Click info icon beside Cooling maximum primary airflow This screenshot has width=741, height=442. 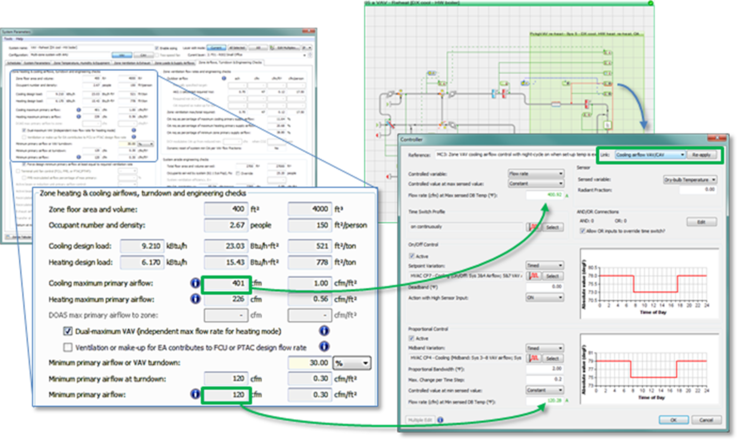click(194, 281)
